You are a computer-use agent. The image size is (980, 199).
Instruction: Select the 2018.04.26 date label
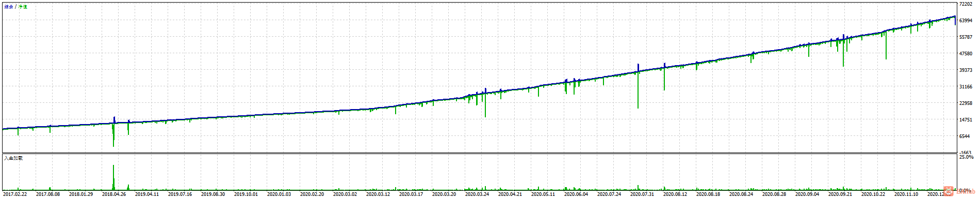(114, 194)
